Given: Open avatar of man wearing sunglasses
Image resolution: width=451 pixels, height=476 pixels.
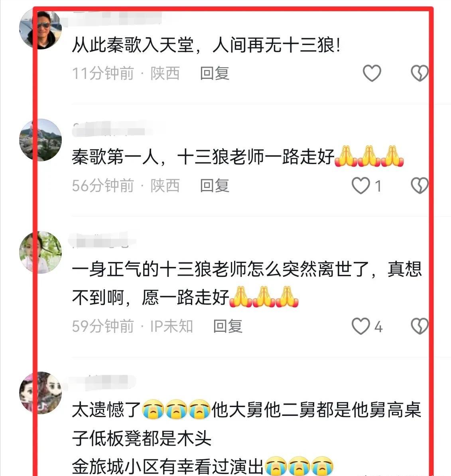Looking at the screenshot, I should click(x=40, y=29).
